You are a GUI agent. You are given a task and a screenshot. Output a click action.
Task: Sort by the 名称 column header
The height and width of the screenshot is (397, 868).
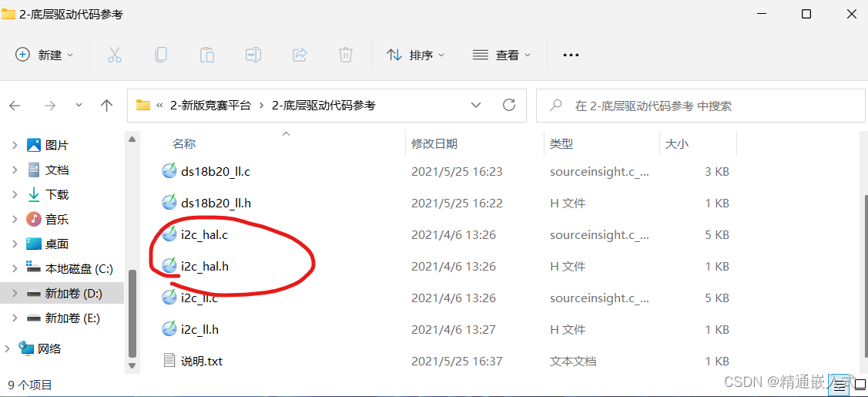[x=184, y=144]
